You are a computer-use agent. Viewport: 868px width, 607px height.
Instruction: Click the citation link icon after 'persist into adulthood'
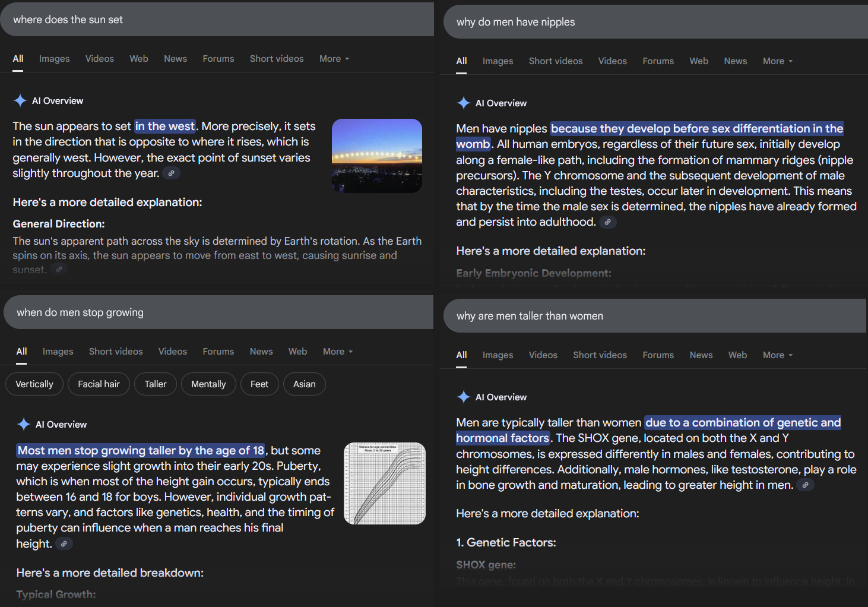pyautogui.click(x=607, y=222)
